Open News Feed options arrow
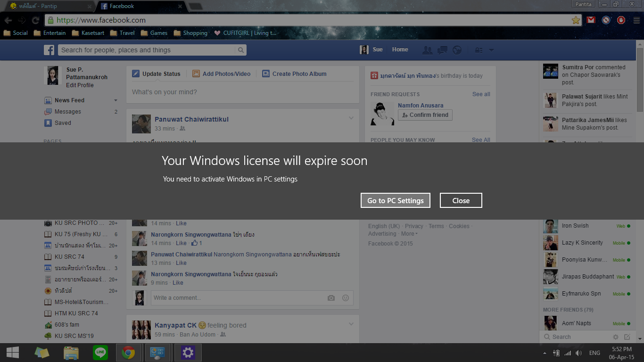644x362 pixels. (x=116, y=100)
